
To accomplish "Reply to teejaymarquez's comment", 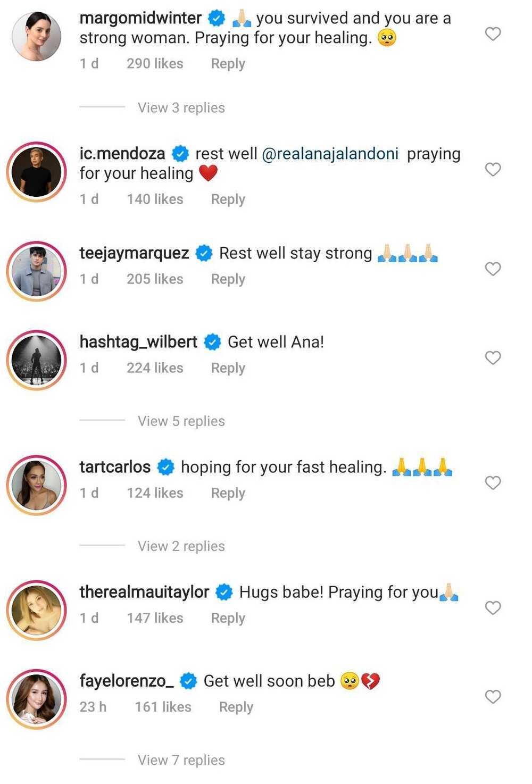I will (228, 279).
